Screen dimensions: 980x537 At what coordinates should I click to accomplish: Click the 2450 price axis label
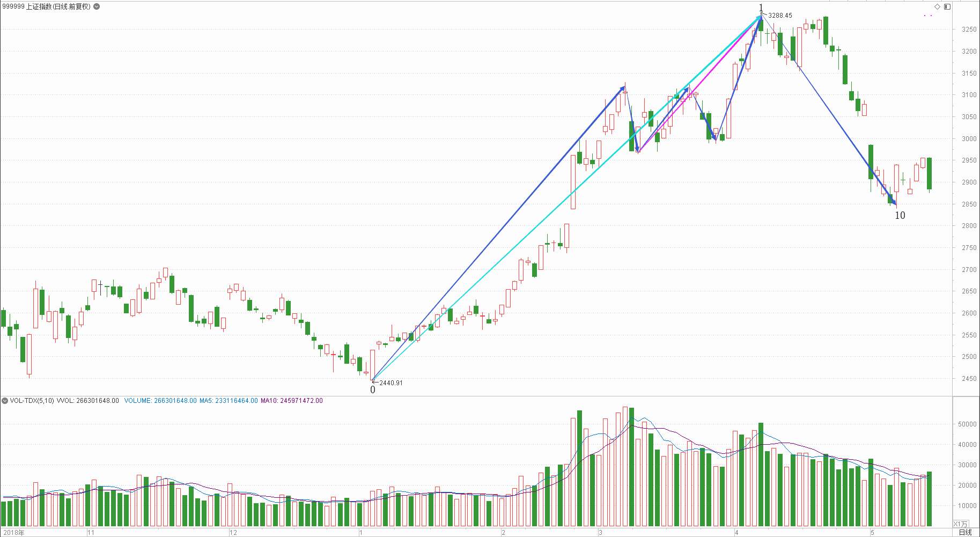pos(969,379)
